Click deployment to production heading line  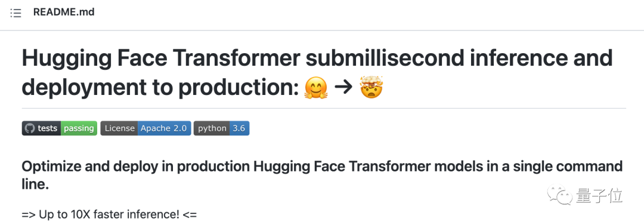tap(160, 88)
